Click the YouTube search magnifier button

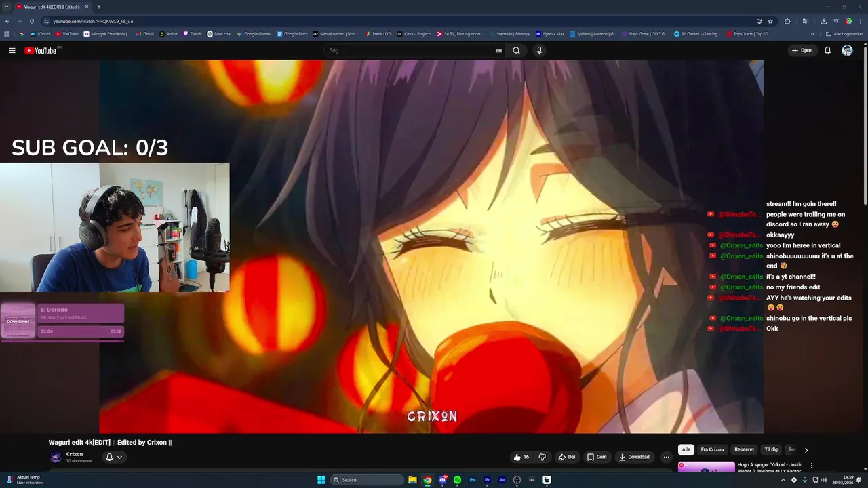tap(516, 50)
